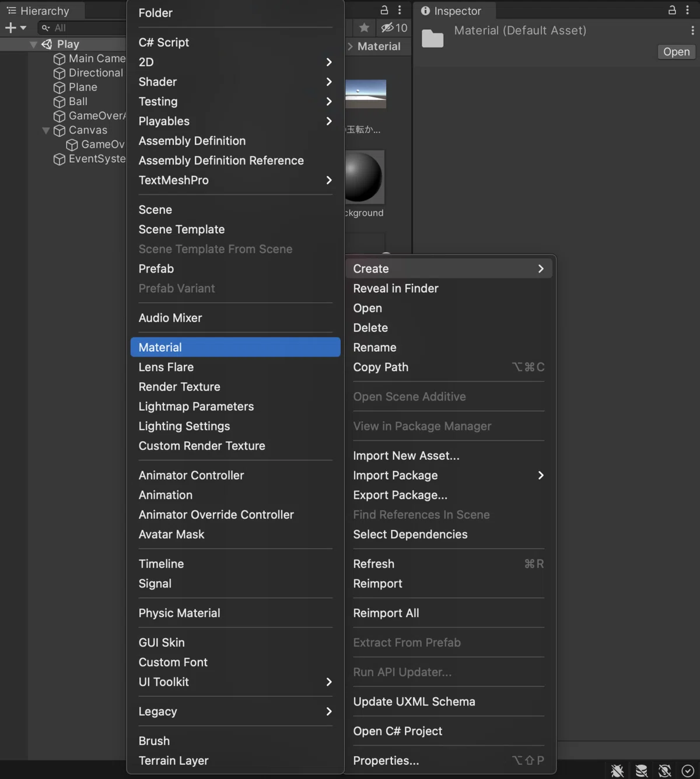This screenshot has width=700, height=779.
Task: Click Material (Default Asset) title text
Action: click(x=520, y=30)
